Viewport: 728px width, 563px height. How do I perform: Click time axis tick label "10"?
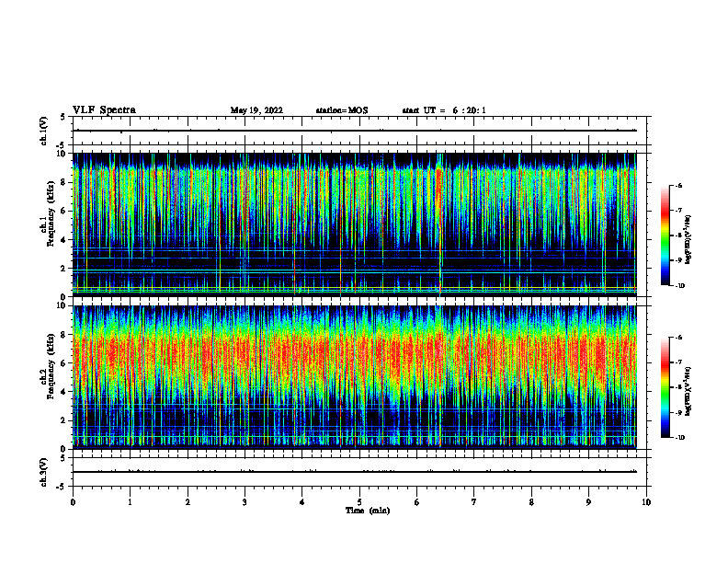click(x=646, y=502)
